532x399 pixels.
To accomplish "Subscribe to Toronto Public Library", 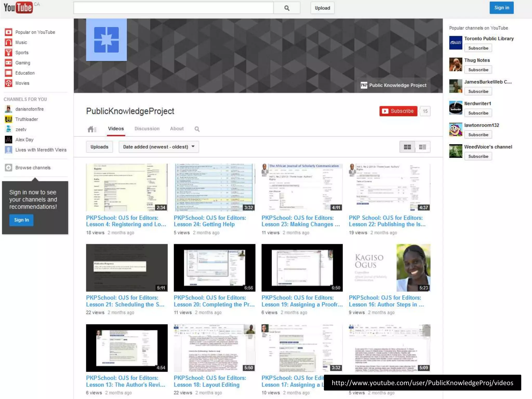I will [x=478, y=48].
